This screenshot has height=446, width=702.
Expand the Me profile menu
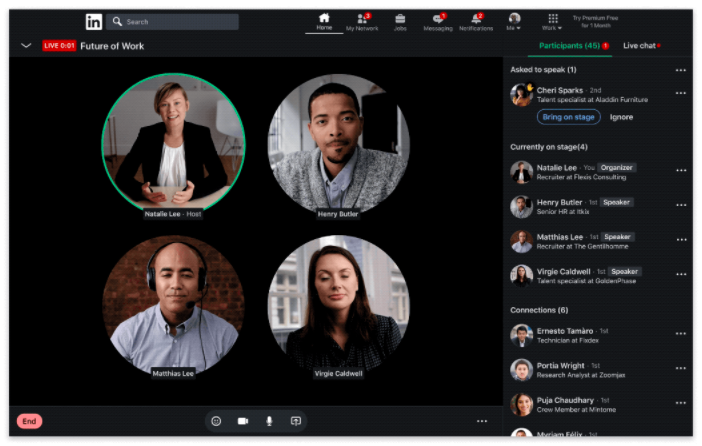point(514,22)
